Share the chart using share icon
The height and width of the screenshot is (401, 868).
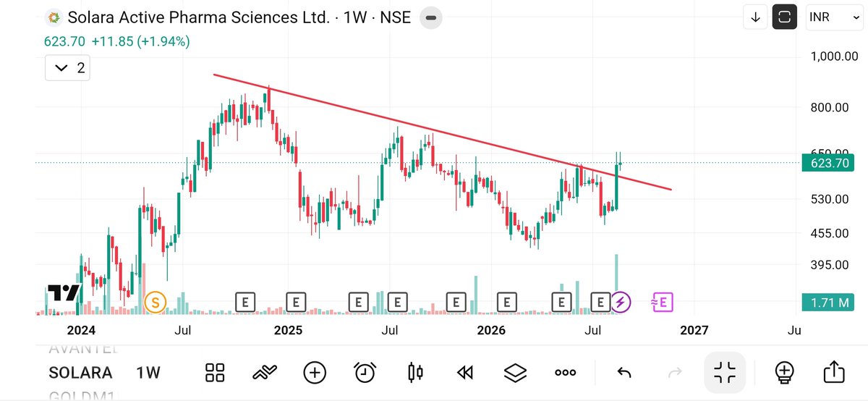[x=833, y=372]
